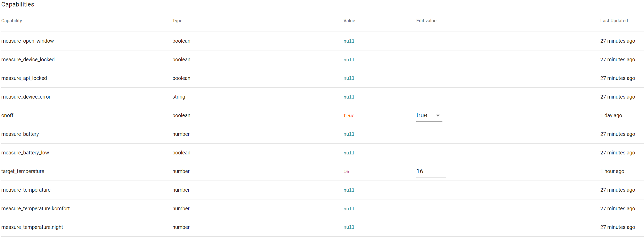This screenshot has width=644, height=239.
Task: Click the measure_api_locked capability name
Action: pos(24,78)
